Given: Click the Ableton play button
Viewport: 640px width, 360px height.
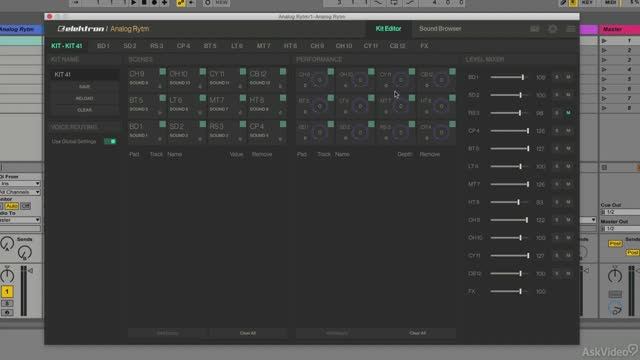Looking at the screenshot, I should pos(133,2).
